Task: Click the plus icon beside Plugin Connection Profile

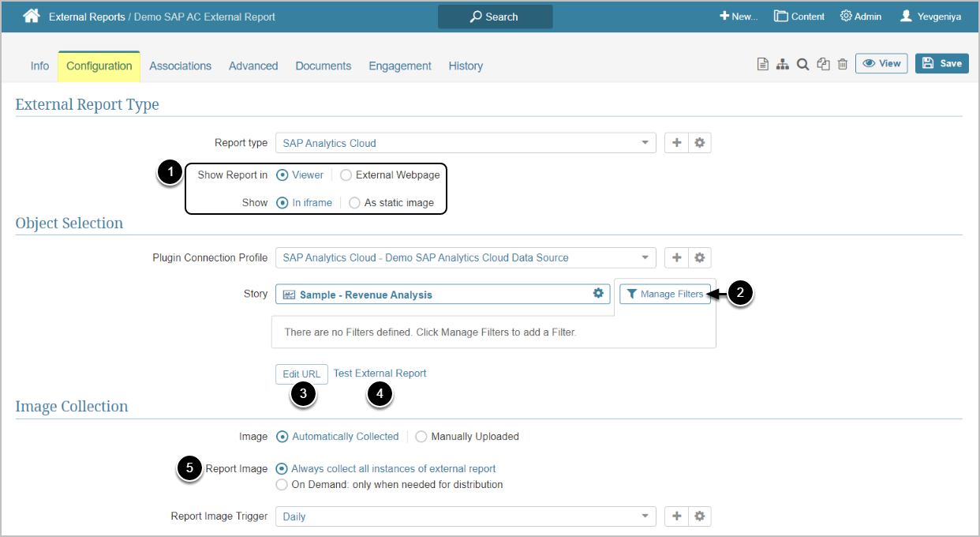Action: [x=676, y=257]
